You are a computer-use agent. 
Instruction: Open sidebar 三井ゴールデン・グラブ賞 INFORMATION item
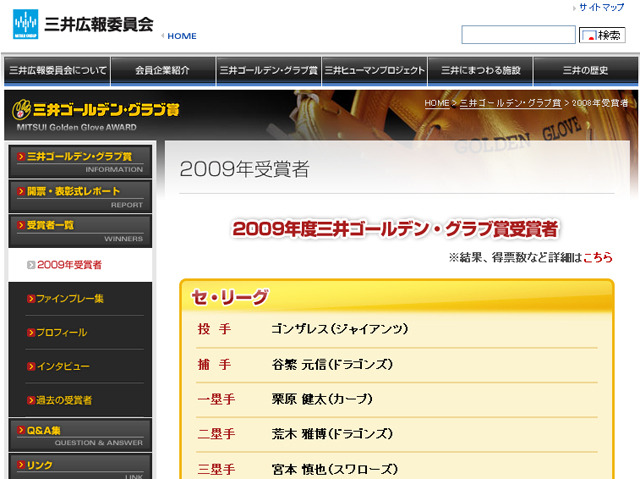[x=80, y=162]
